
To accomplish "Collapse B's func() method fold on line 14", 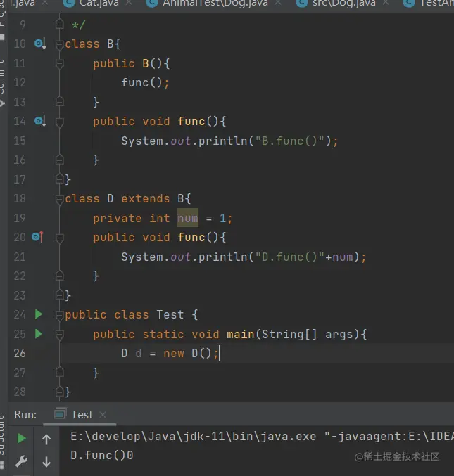I will tap(60, 122).
